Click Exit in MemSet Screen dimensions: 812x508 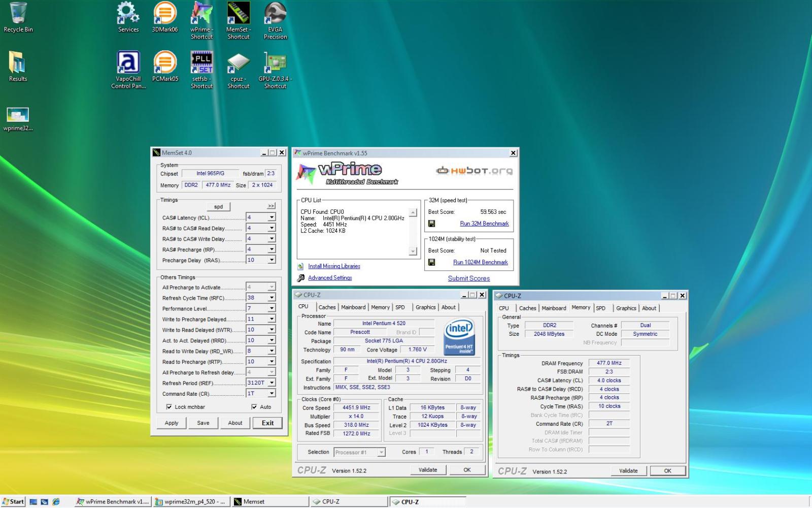pos(267,423)
